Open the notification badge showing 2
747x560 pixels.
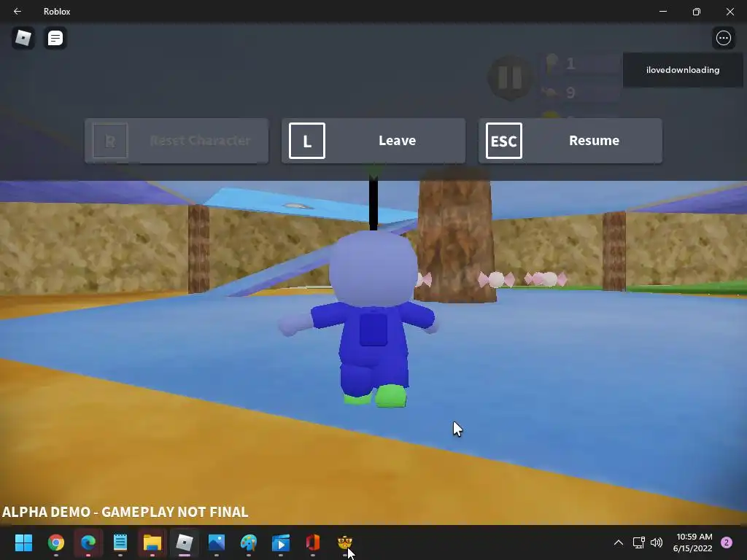[x=727, y=542]
